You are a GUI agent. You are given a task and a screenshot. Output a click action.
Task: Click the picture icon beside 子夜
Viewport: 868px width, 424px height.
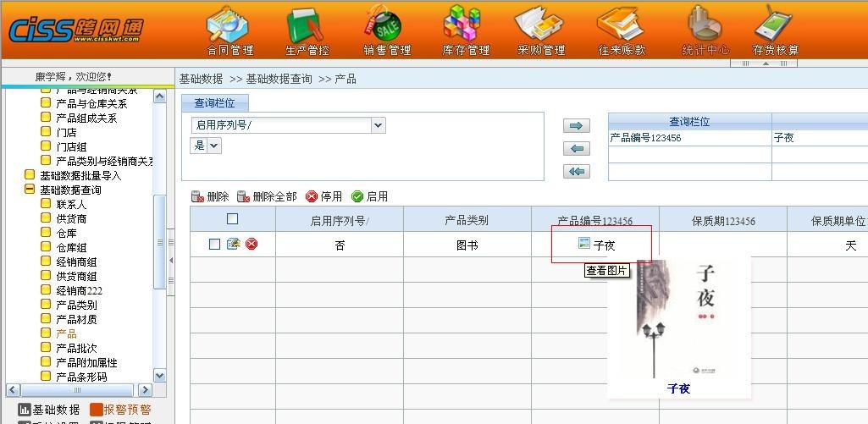pos(583,244)
